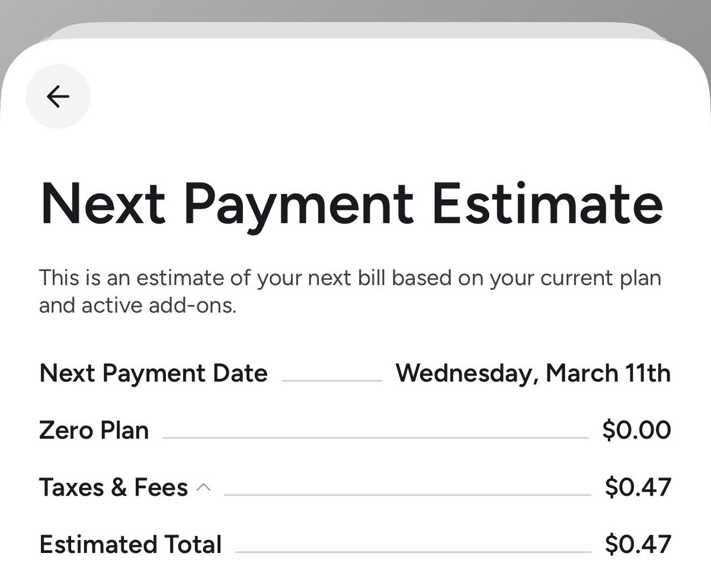Click the dotted line in Zero Plan row
This screenshot has width=711, height=588.
374,438
